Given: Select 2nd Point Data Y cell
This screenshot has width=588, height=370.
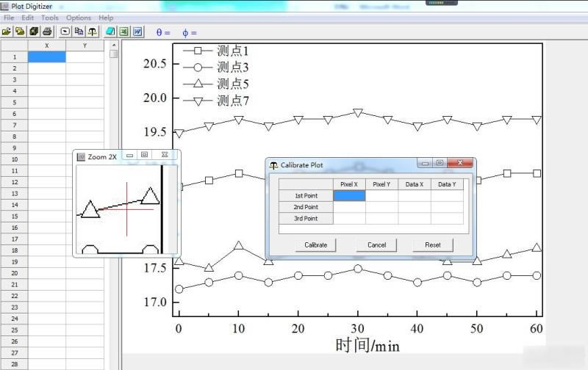Looking at the screenshot, I should tap(447, 207).
